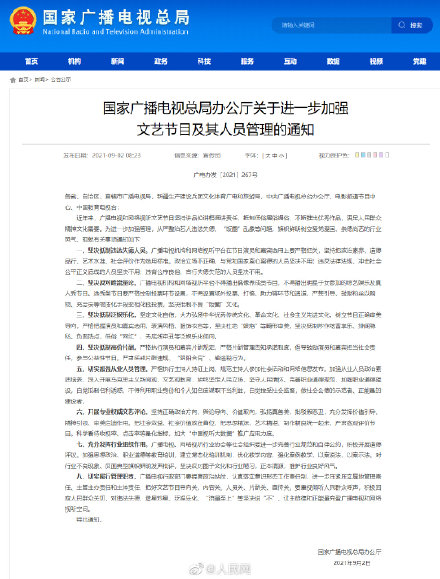
Task: Click document number 广电办发〔2021〕267号
Action: (x=226, y=175)
